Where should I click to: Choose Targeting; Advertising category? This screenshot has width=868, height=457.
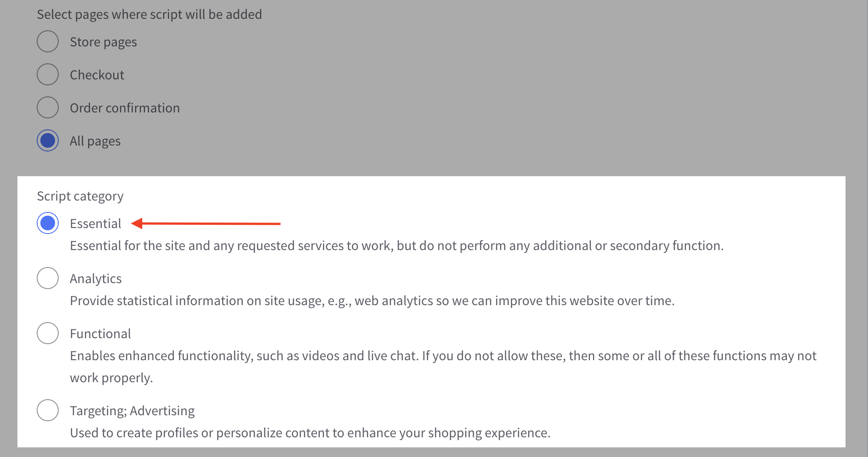click(x=47, y=410)
